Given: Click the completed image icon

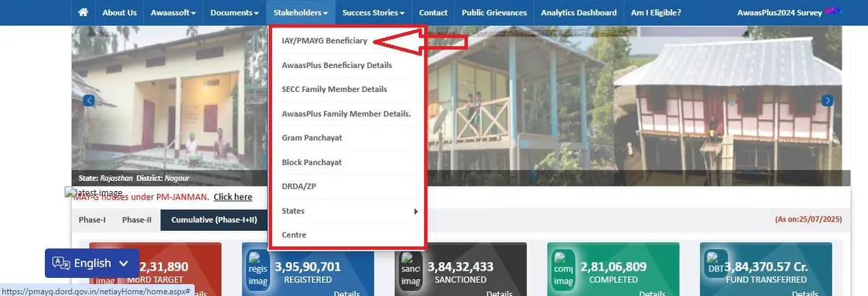Looking at the screenshot, I should pyautogui.click(x=563, y=269).
